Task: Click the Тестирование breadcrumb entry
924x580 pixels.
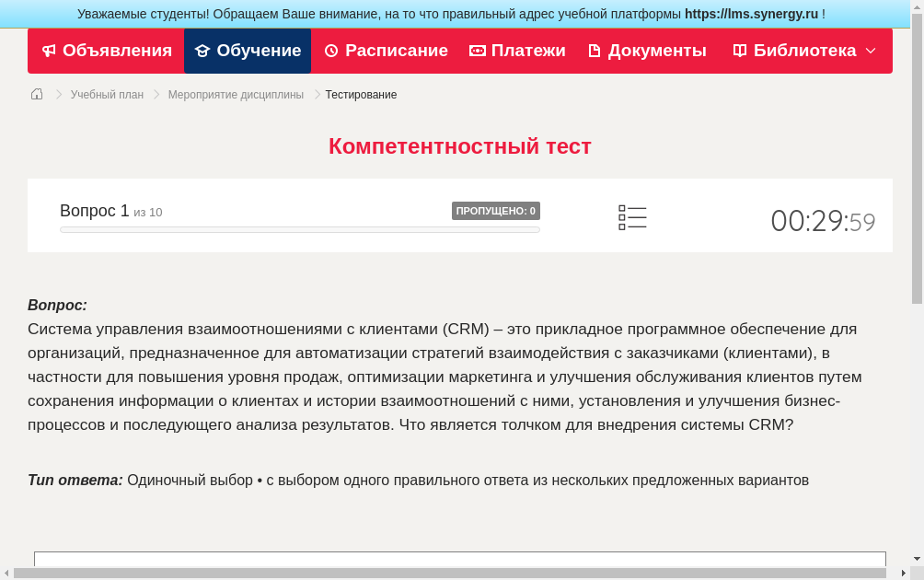Action: tap(360, 94)
